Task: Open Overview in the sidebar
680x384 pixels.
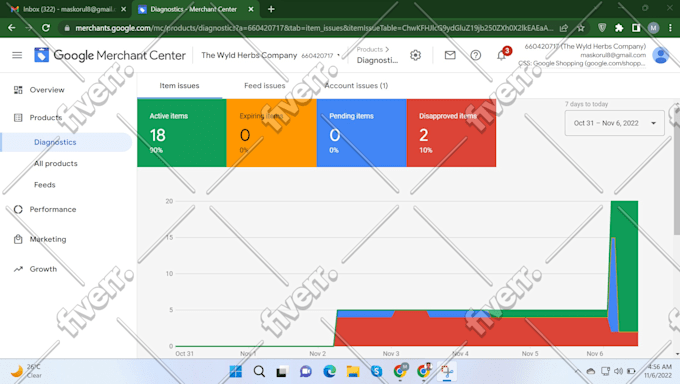Action: click(47, 90)
